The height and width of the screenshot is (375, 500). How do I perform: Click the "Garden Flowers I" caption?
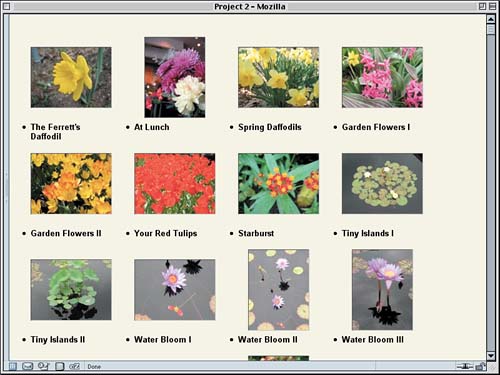pyautogui.click(x=376, y=127)
